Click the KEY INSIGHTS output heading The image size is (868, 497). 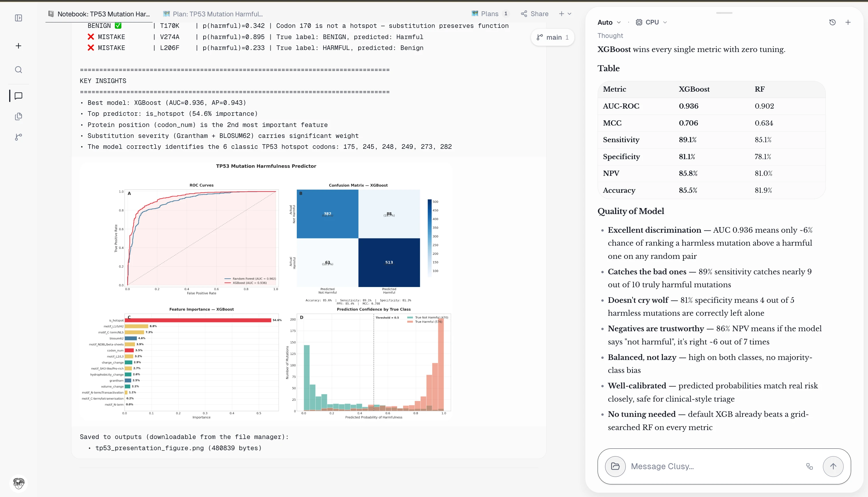click(x=103, y=80)
